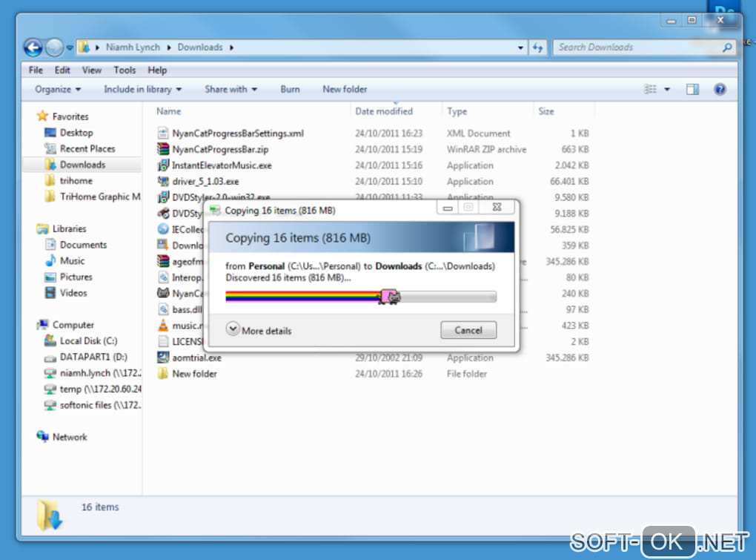The image size is (756, 560).
Task: Sort by Type column header
Action: 457,111
